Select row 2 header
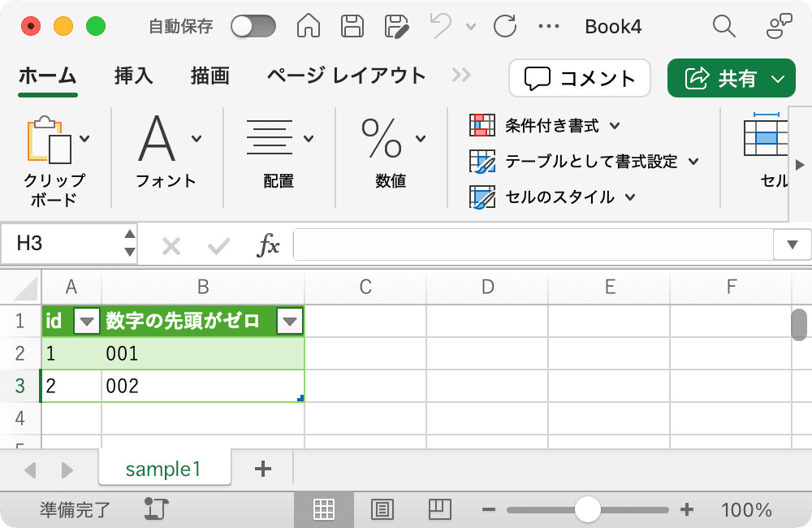Image resolution: width=812 pixels, height=528 pixels. pos(20,353)
